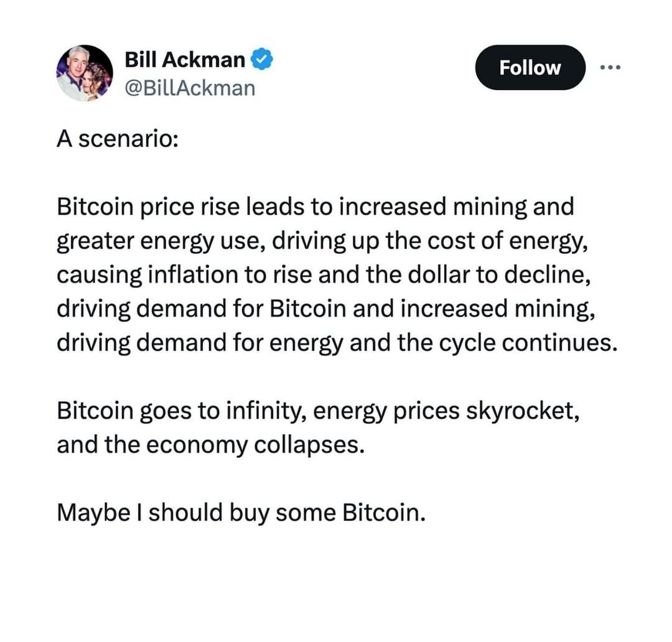Click the text "and the economy collapses."
This screenshot has height=642, width=672.
[x=209, y=445]
